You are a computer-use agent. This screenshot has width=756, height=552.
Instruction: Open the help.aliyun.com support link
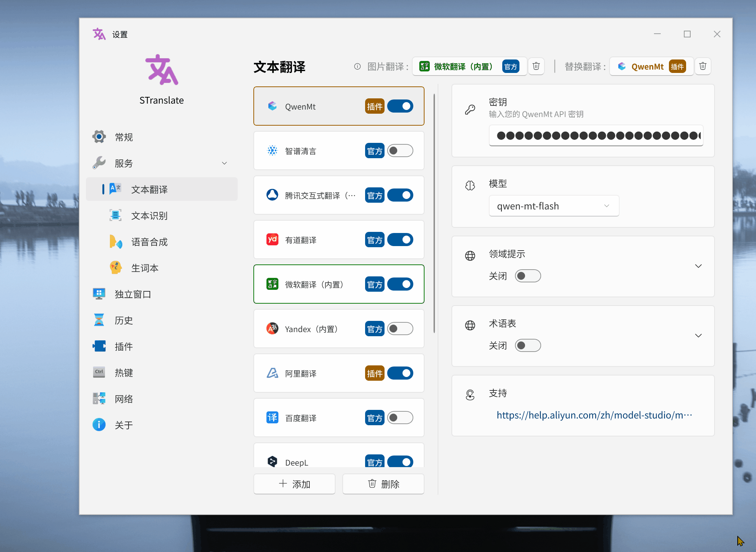pyautogui.click(x=594, y=415)
